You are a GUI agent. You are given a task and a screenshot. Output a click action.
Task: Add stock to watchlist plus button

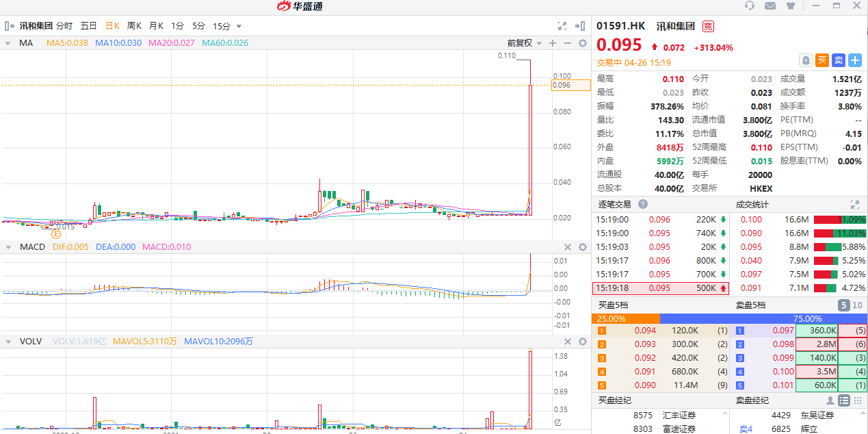(x=855, y=60)
